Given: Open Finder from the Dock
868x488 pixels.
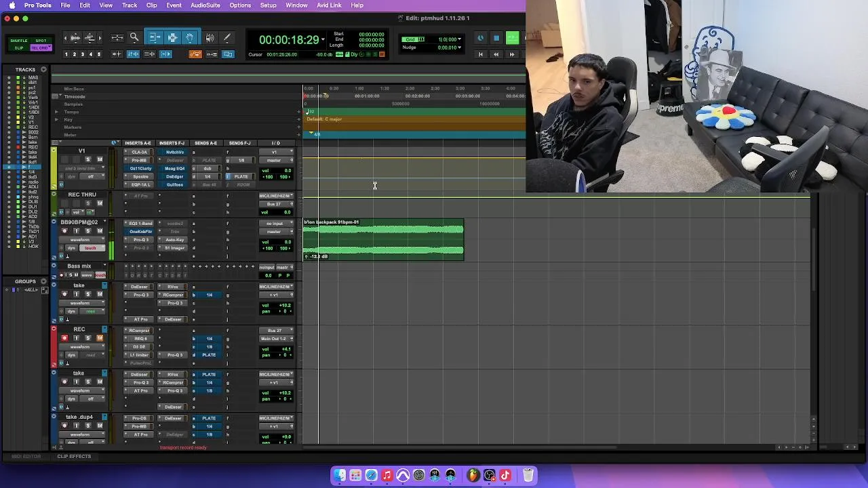Looking at the screenshot, I should coord(340,475).
